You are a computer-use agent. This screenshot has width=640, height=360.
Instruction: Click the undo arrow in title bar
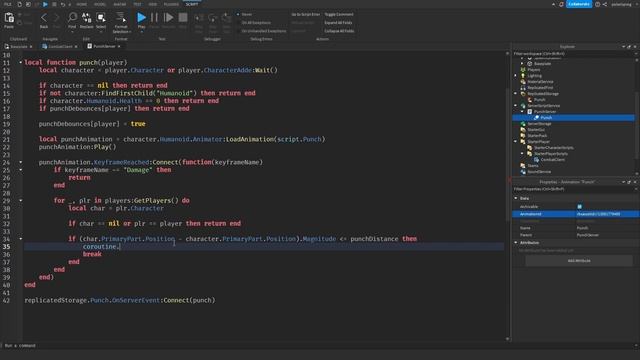(x=62, y=4)
